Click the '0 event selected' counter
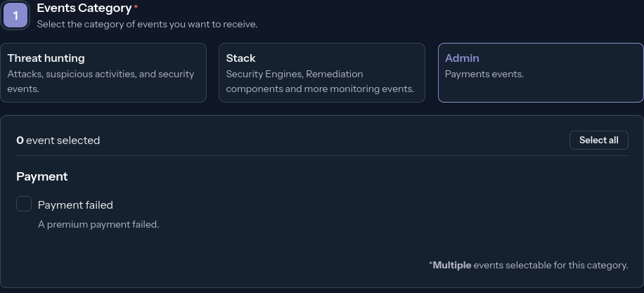This screenshot has height=293, width=644. click(x=58, y=141)
